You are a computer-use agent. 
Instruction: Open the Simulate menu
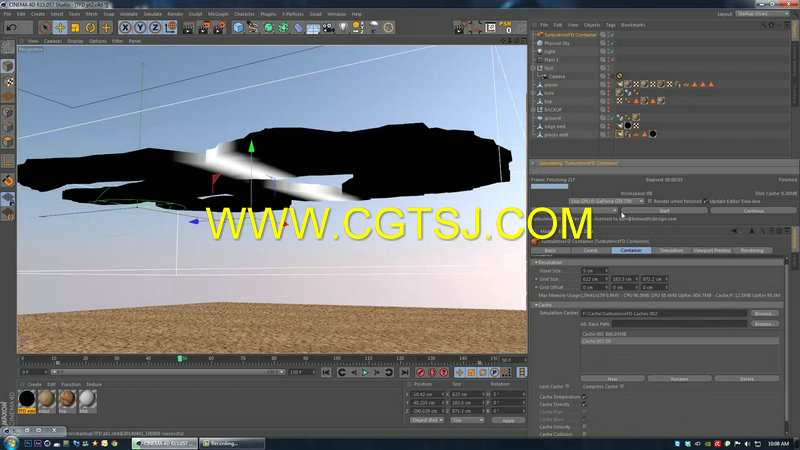pos(152,14)
